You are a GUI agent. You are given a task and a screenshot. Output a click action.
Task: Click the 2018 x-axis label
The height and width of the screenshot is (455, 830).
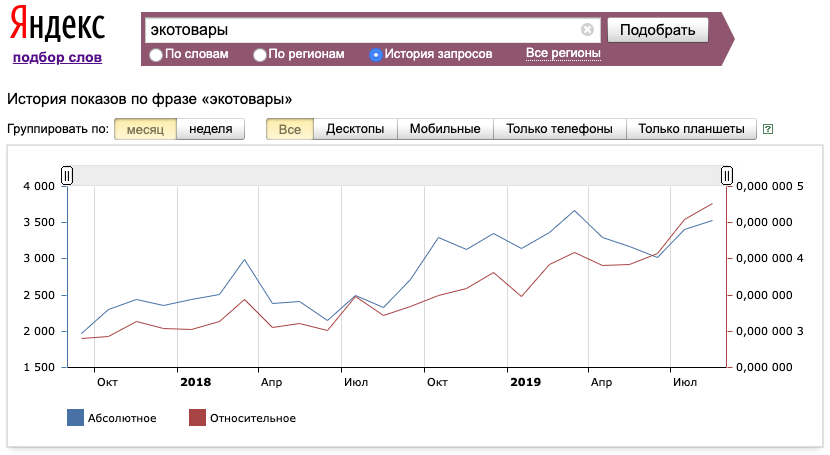point(195,382)
